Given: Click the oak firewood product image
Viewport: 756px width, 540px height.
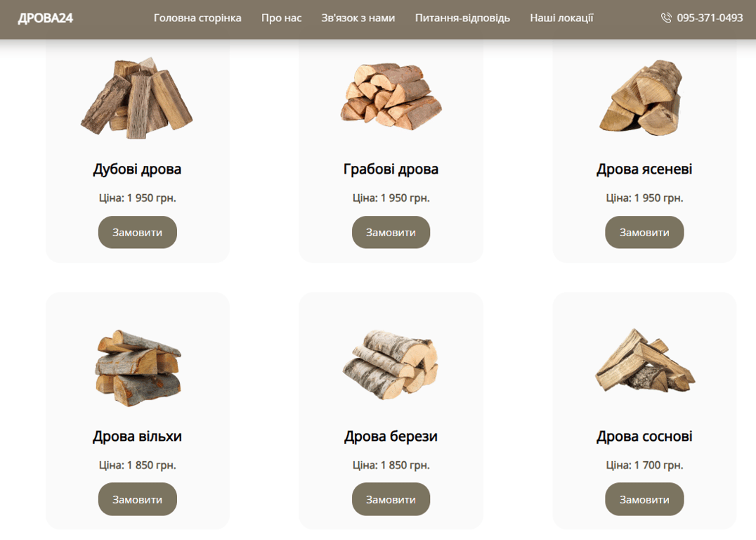Looking at the screenshot, I should point(137,98).
